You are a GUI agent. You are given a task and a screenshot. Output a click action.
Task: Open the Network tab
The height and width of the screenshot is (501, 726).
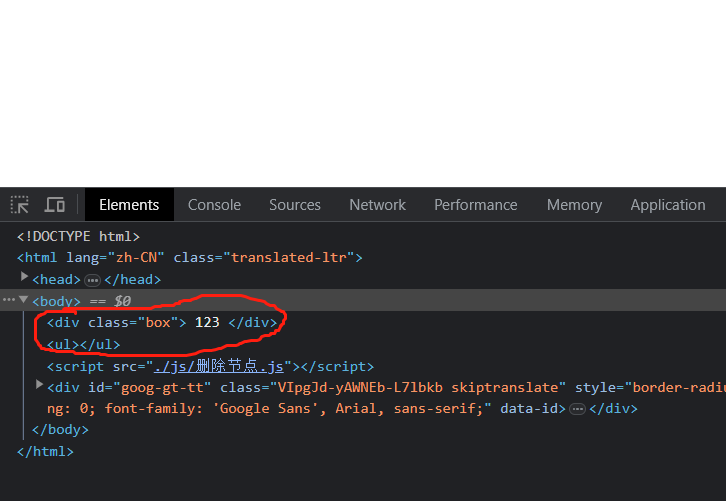(x=377, y=205)
